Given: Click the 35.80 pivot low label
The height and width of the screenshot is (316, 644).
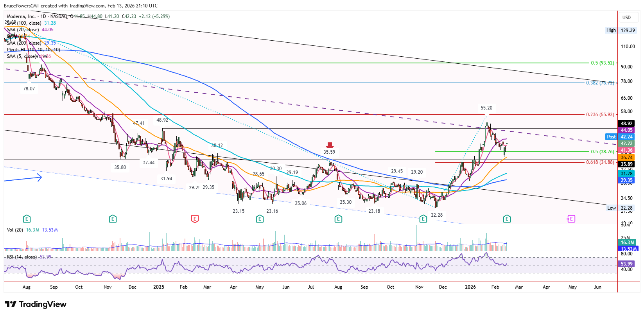Looking at the screenshot, I should pyautogui.click(x=120, y=167).
